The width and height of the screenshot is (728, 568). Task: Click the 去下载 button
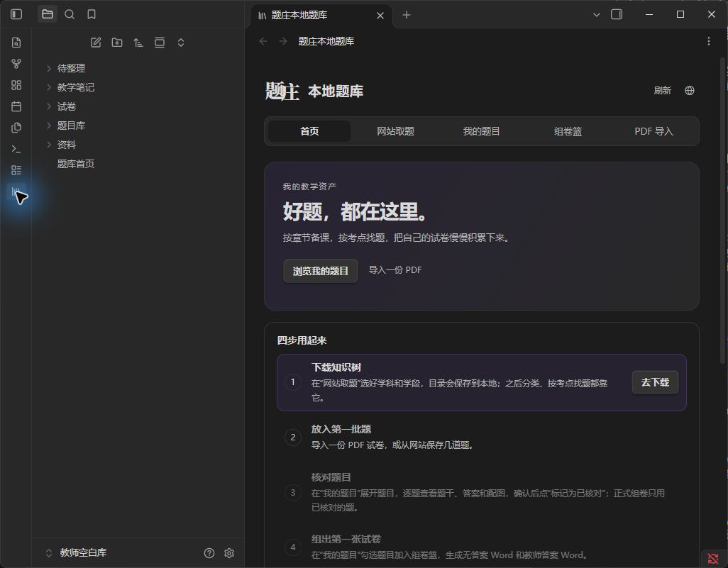coord(655,382)
